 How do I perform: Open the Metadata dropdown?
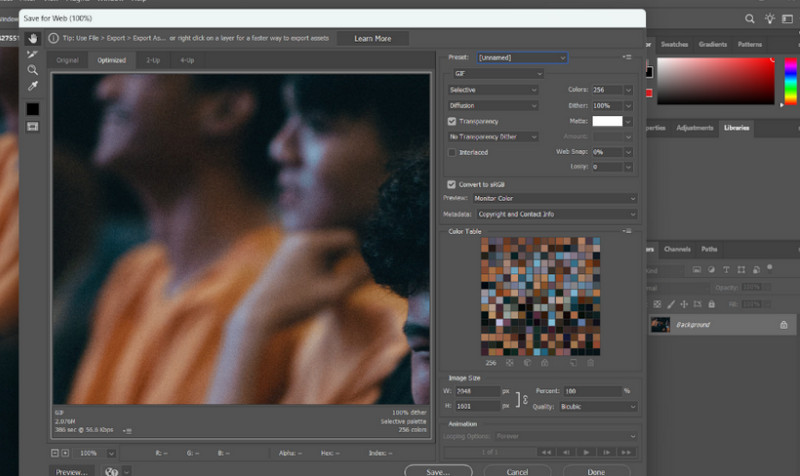(x=557, y=214)
